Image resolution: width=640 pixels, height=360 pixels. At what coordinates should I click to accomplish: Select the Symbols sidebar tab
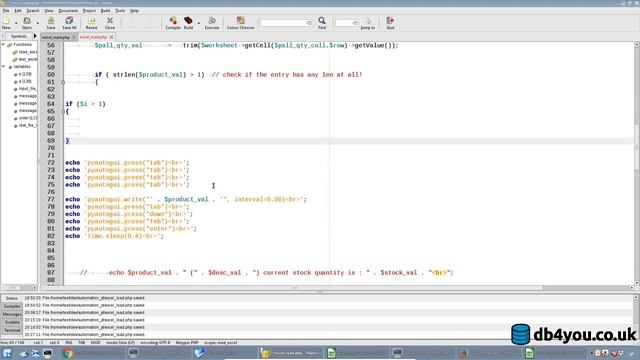tap(19, 36)
